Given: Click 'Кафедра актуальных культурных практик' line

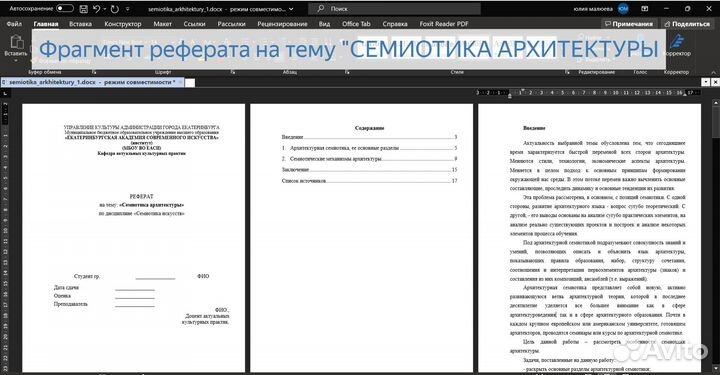Looking at the screenshot, I should tap(141, 153).
